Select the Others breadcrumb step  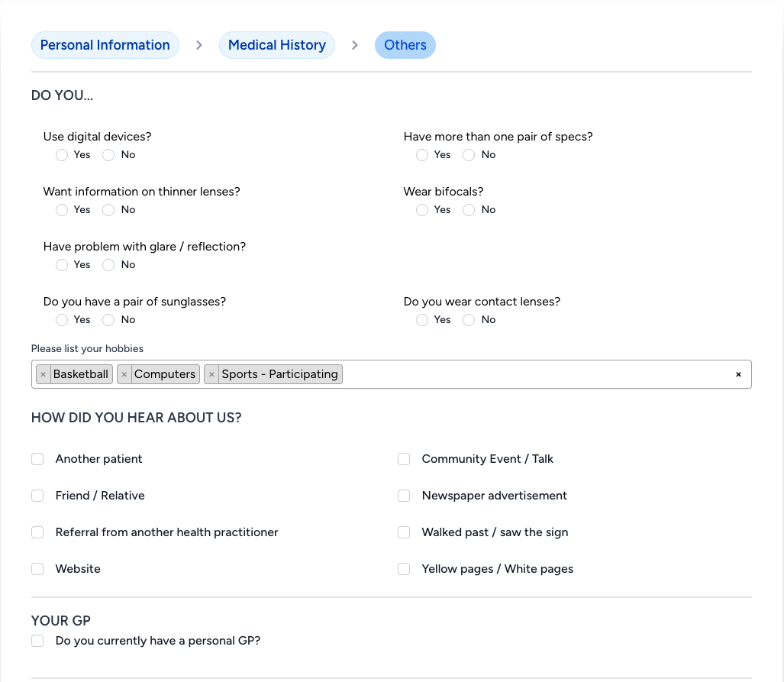(x=405, y=45)
